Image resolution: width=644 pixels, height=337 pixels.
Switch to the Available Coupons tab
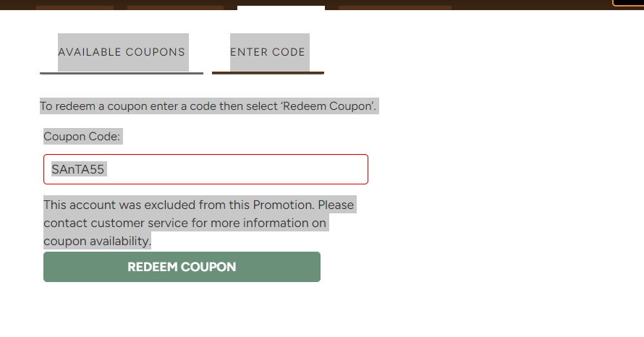point(122,52)
